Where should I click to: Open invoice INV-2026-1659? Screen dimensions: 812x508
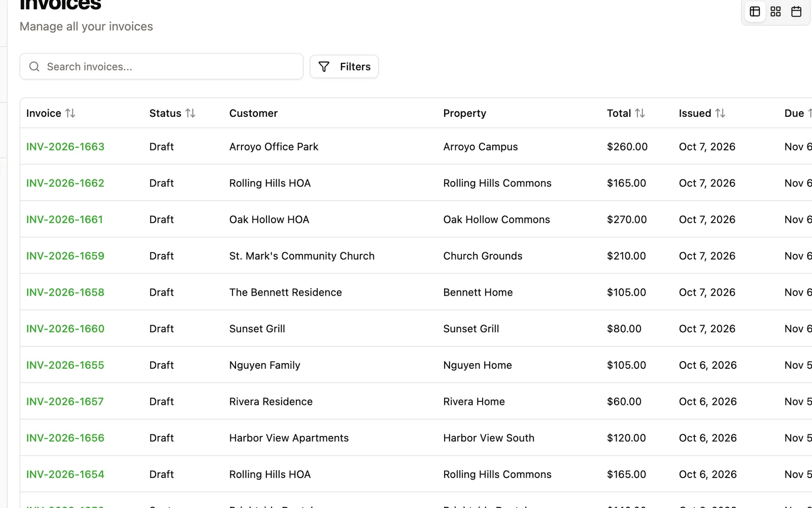(x=65, y=256)
